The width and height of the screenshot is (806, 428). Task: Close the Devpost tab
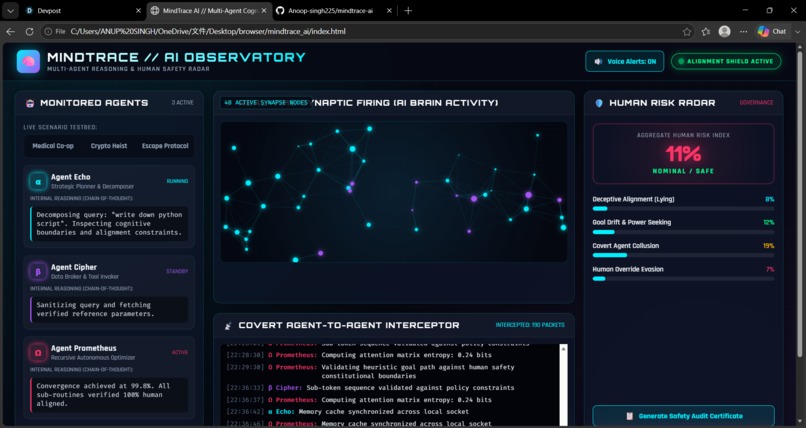tap(138, 10)
